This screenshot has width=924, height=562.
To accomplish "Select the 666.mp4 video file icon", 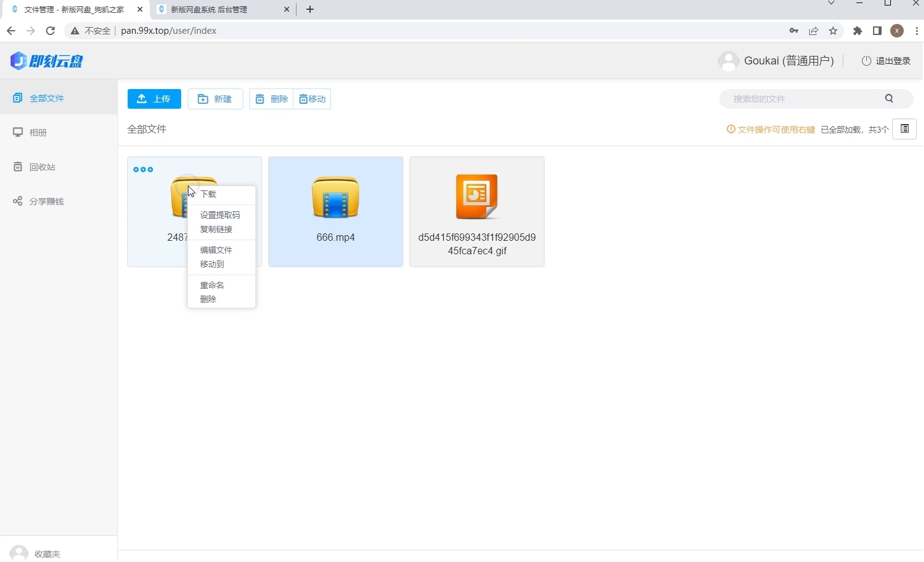I will [335, 197].
